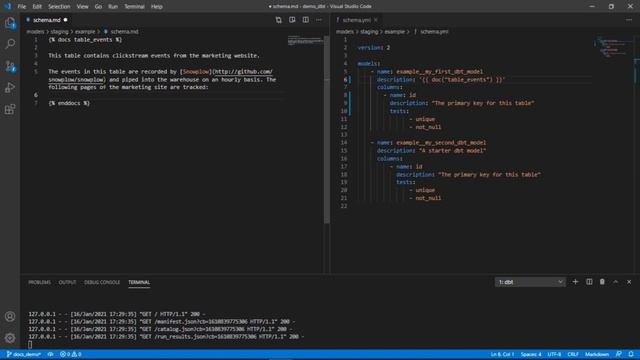Click the Snowplow github link in schema.md

(x=242, y=72)
